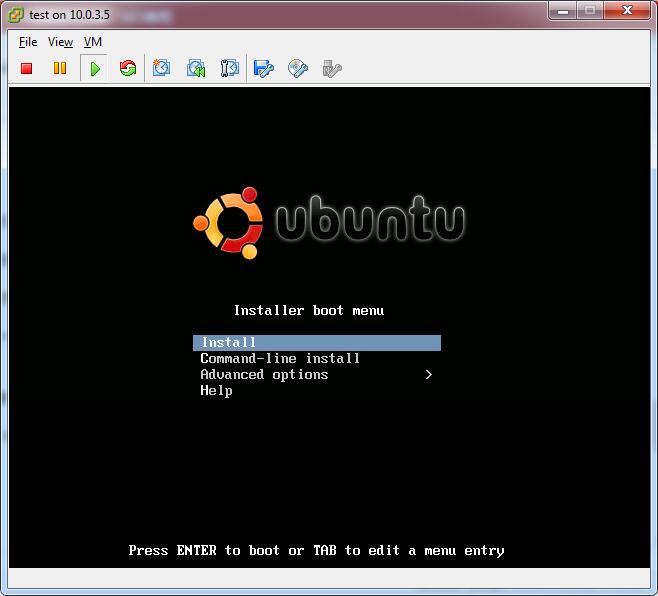The width and height of the screenshot is (658, 596).
Task: Open the View menu
Action: (x=60, y=42)
